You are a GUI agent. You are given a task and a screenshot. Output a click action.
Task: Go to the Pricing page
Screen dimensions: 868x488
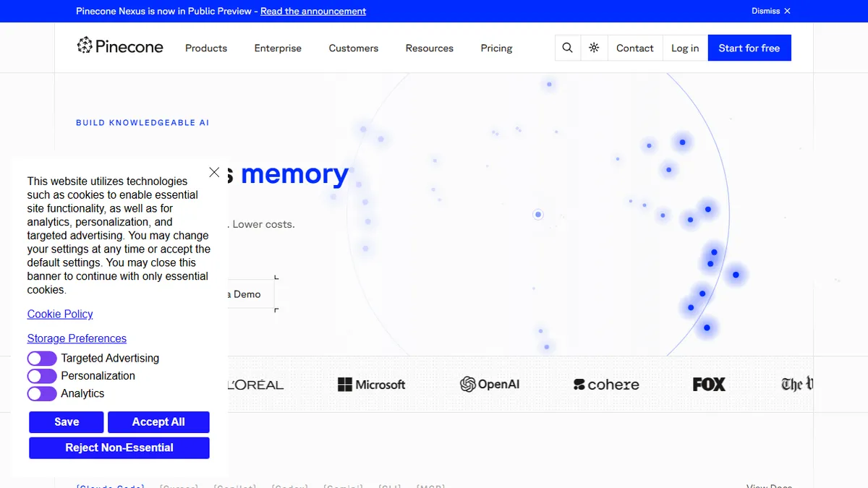tap(496, 48)
